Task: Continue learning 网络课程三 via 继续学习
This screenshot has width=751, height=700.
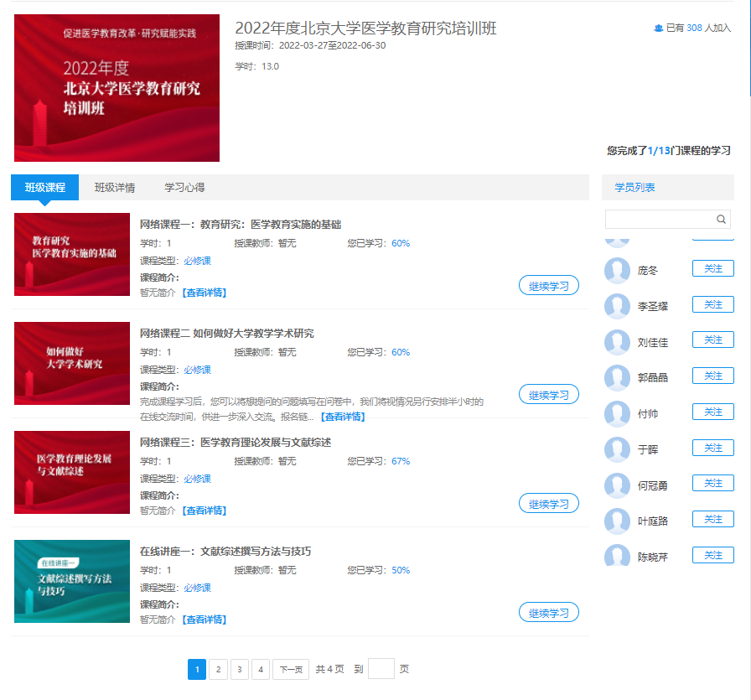Action: pyautogui.click(x=549, y=504)
